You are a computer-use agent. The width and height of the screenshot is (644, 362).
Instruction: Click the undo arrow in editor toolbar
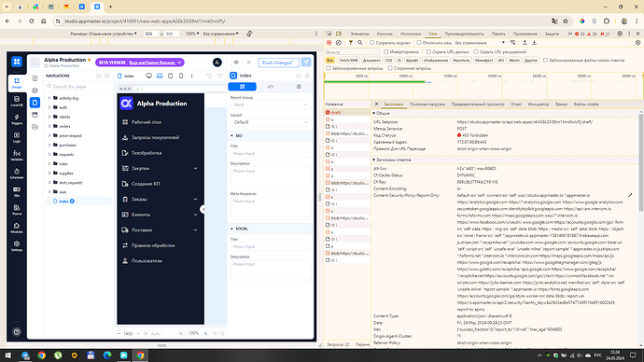pos(209,76)
